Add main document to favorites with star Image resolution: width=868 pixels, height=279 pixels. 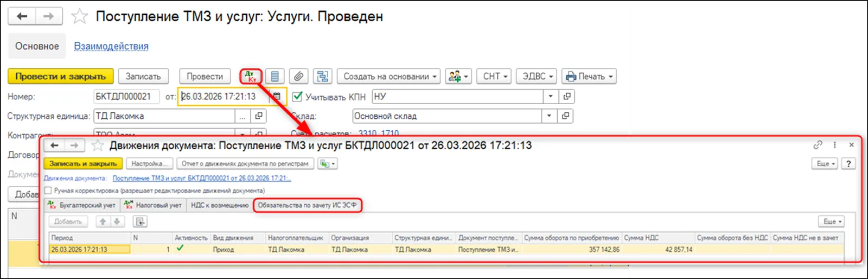[80, 16]
